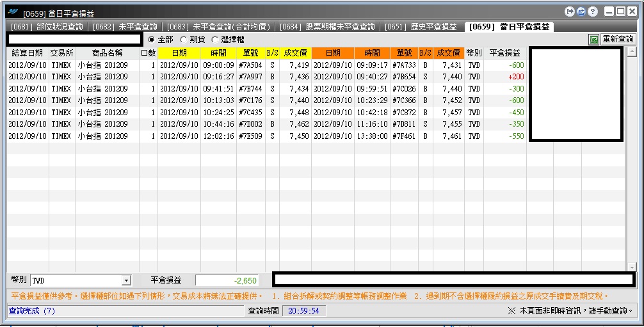
Task: Select the order number cell #7D811
Action: coord(404,124)
